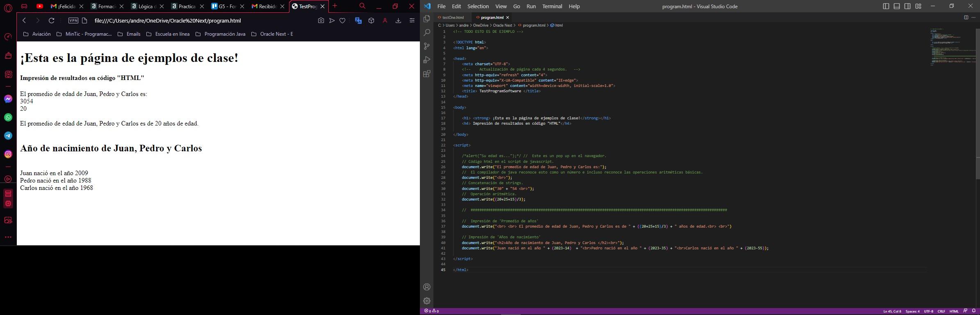Screen dimensions: 980x315
Task: Open the Oracle Next bookmarks folder
Action: [x=272, y=34]
